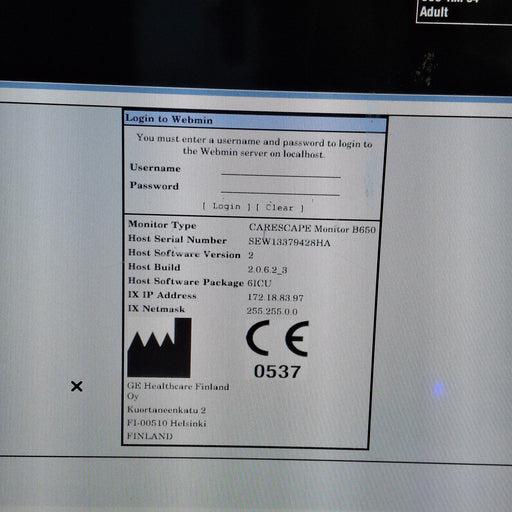This screenshot has width=512, height=512.
Task: Click the Username label text
Action: 155,167
